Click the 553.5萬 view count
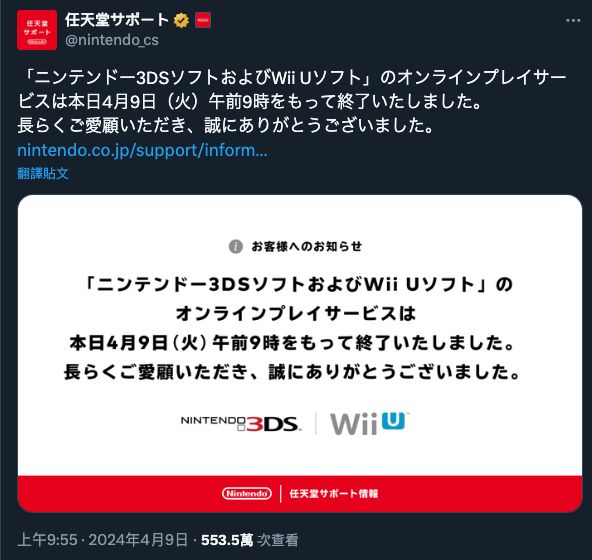Screen dimensions: 592x560 (x=227, y=540)
